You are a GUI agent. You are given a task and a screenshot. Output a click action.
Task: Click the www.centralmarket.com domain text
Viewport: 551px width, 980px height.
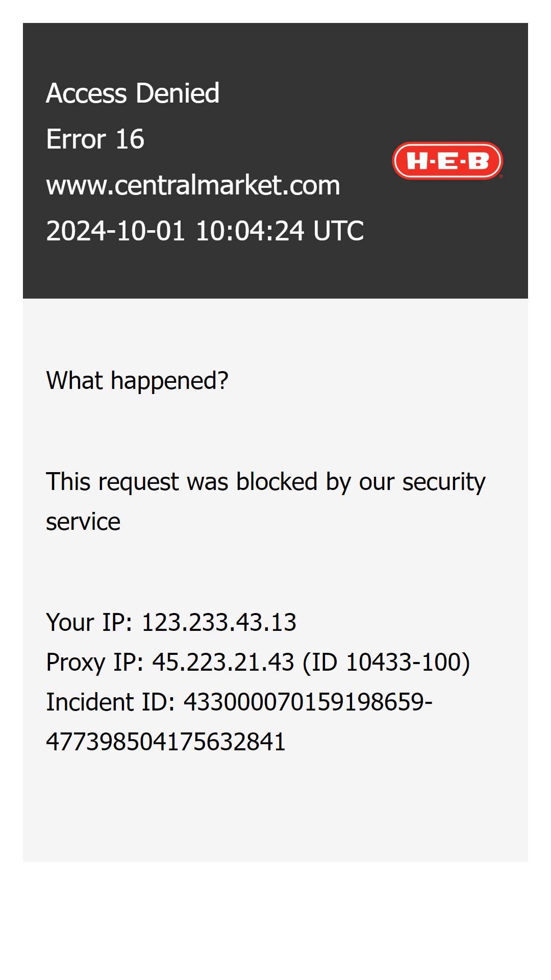click(193, 185)
